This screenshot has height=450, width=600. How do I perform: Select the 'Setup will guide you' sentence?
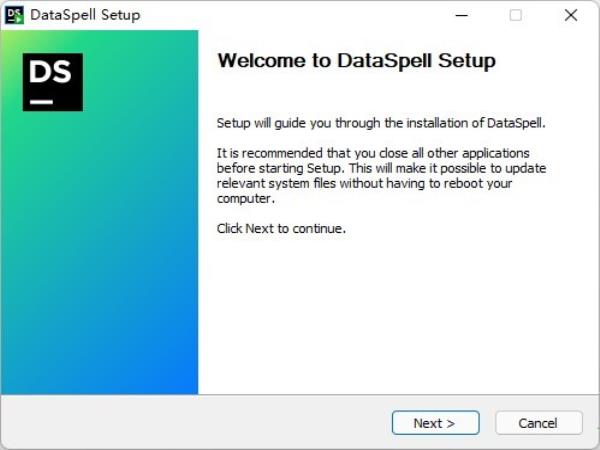point(381,123)
